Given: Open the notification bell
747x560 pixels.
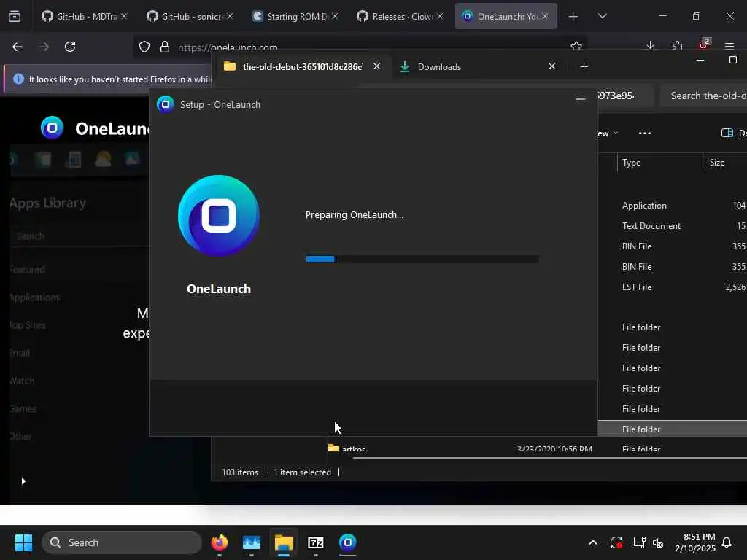Looking at the screenshot, I should click(x=727, y=542).
